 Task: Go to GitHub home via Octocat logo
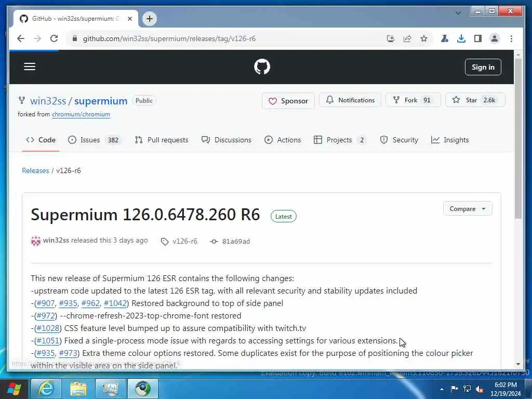(x=262, y=66)
